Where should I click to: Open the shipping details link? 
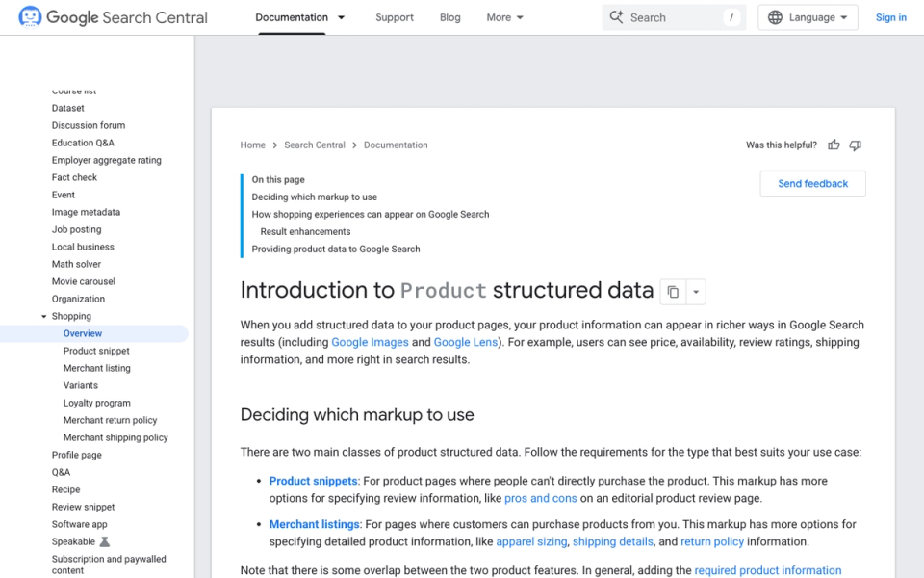point(613,541)
